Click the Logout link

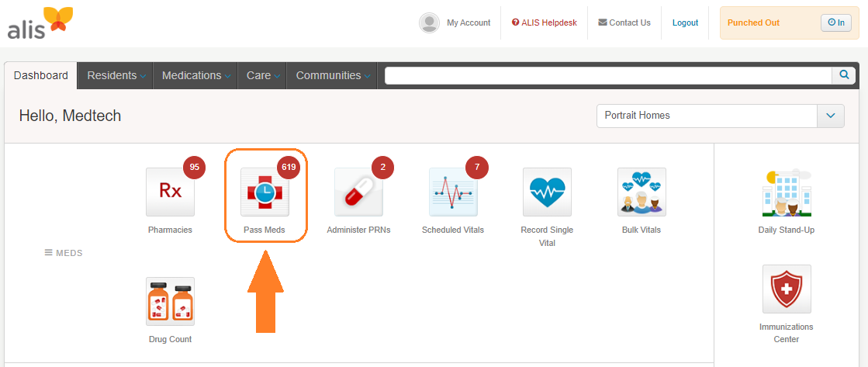[685, 23]
